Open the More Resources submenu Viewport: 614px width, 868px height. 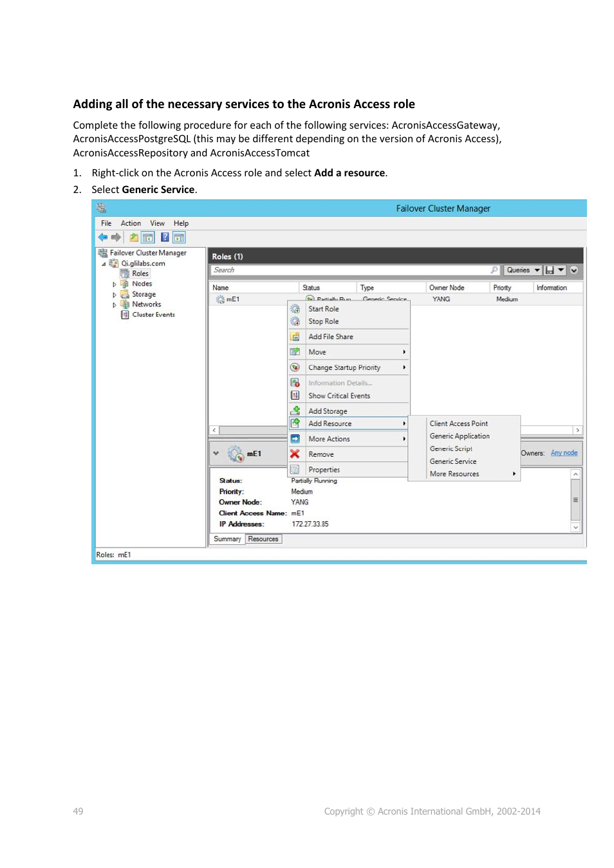[x=473, y=474]
